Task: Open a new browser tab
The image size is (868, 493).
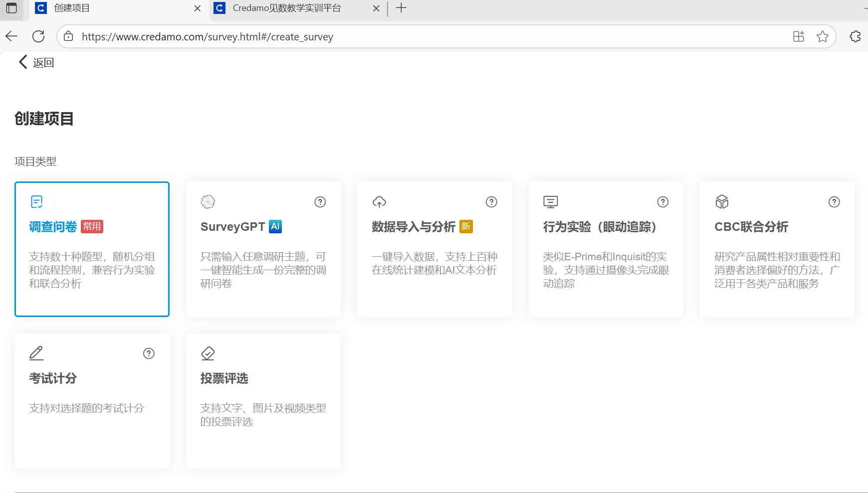Action: (402, 8)
